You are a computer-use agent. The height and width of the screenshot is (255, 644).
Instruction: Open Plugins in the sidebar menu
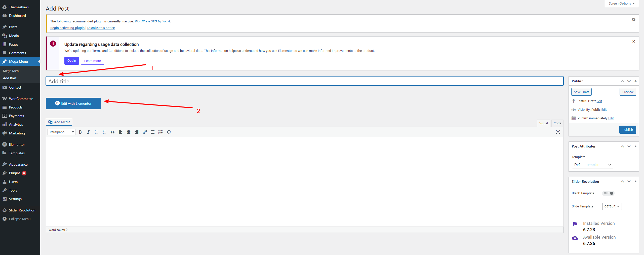pos(15,173)
